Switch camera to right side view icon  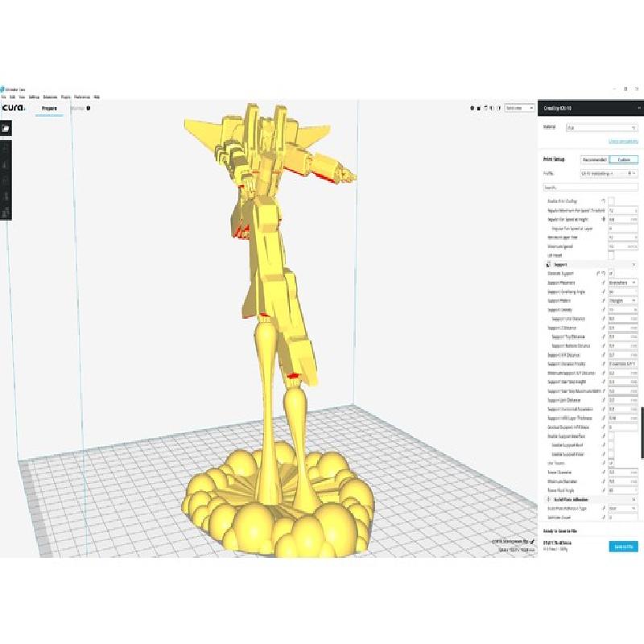(499, 108)
